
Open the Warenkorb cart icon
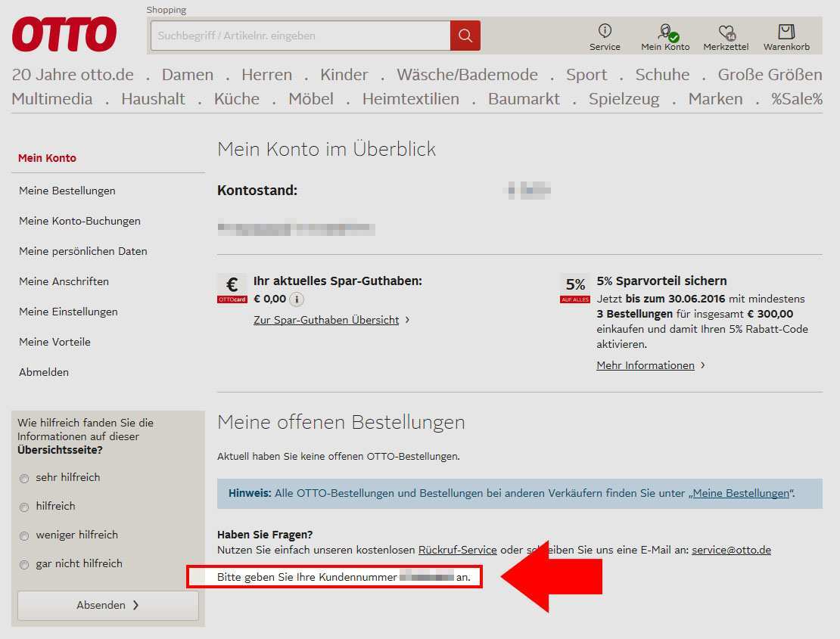tap(786, 32)
